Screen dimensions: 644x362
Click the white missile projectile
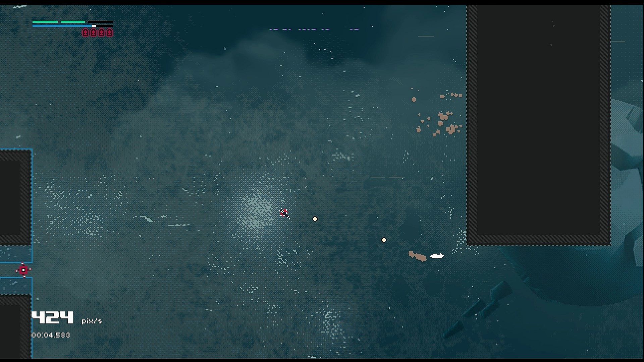click(x=437, y=256)
